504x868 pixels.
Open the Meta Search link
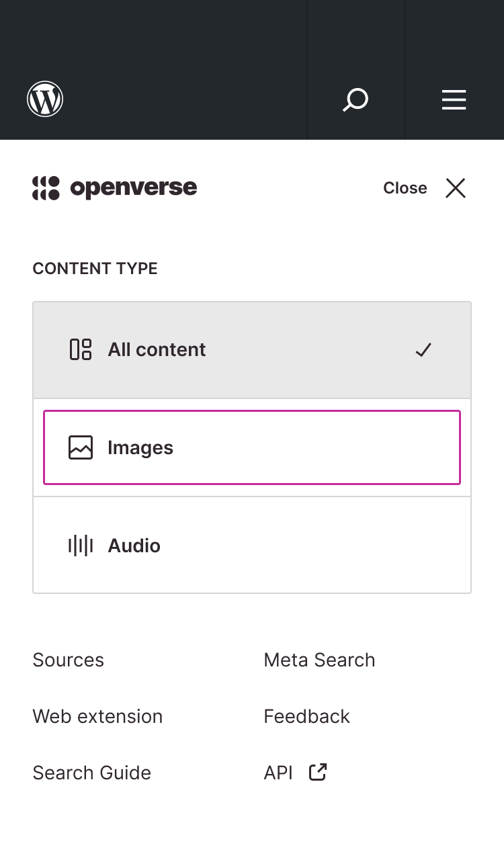click(319, 660)
